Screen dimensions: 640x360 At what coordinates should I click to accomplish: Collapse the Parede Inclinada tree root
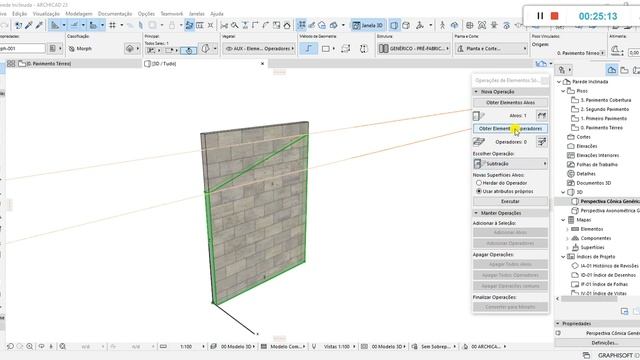coord(559,82)
